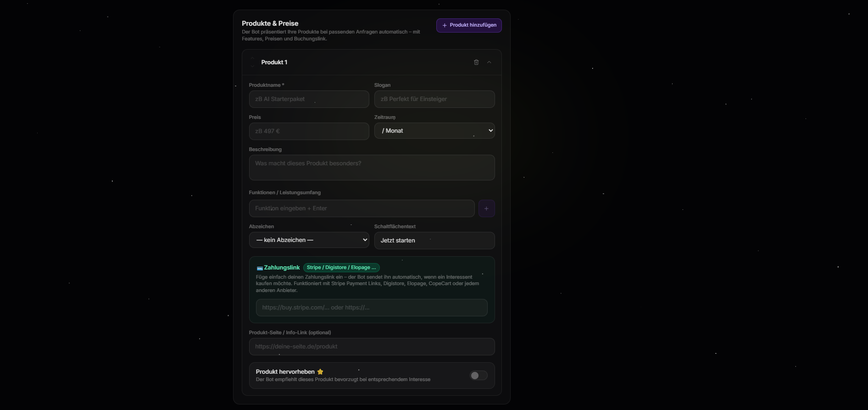The height and width of the screenshot is (410, 868).
Task: Click the Produkt 1 title
Action: tap(274, 62)
